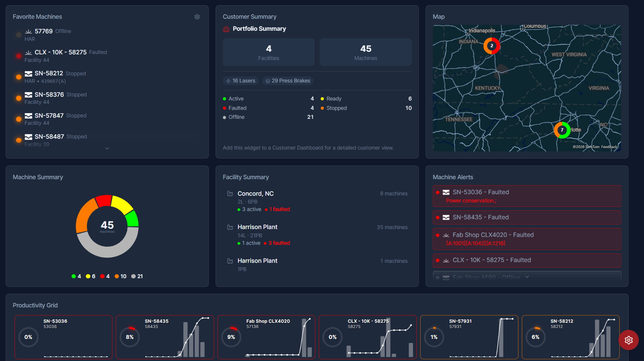
Task: Select the 16 Lasers filter chip
Action: (241, 81)
